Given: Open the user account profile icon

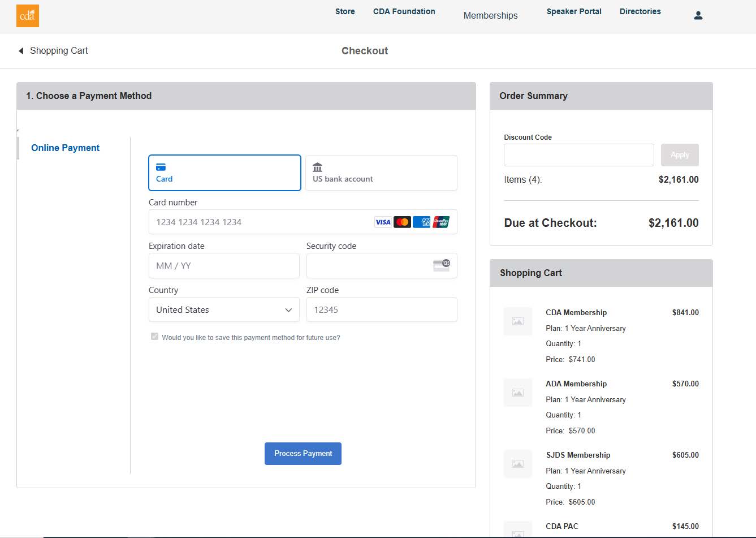Looking at the screenshot, I should tap(698, 16).
